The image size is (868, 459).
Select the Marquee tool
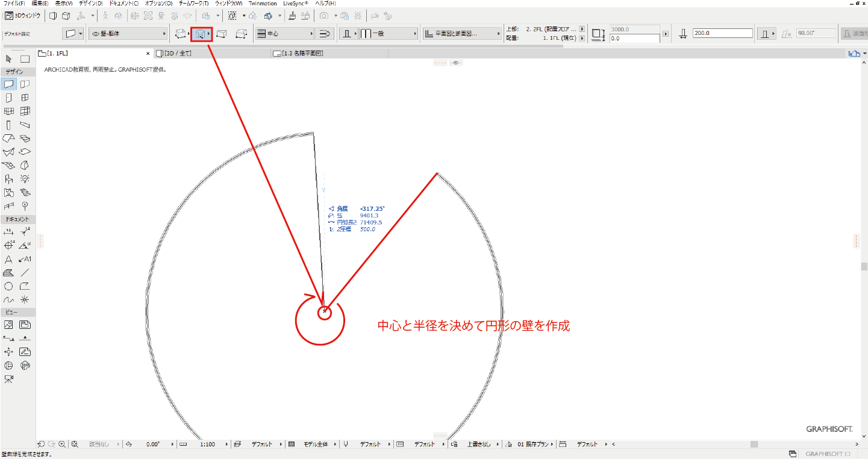tap(25, 59)
